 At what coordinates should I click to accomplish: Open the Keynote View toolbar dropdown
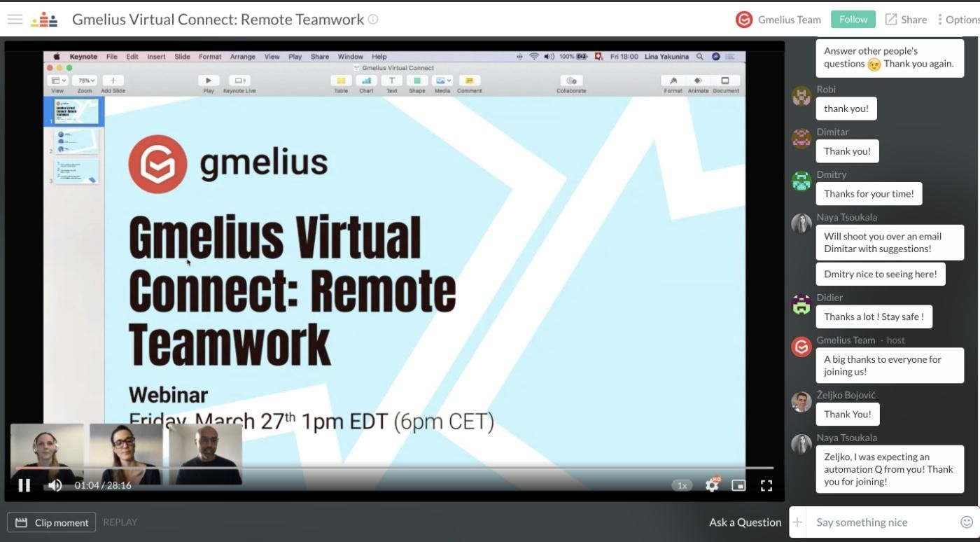(57, 81)
